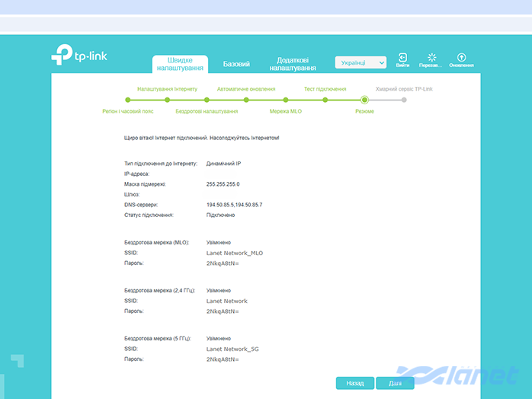Select the Тест підключення step dot

coord(325,100)
